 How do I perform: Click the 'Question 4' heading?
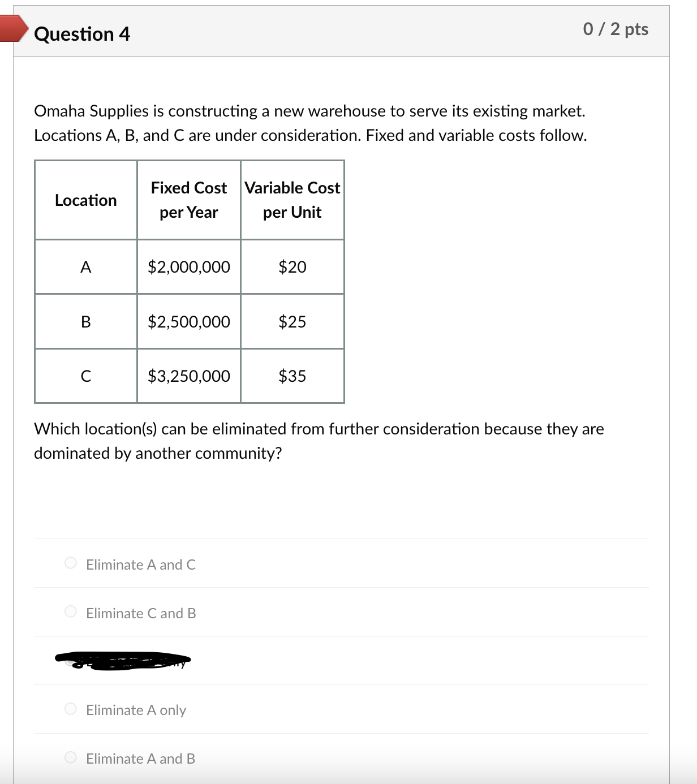click(82, 34)
